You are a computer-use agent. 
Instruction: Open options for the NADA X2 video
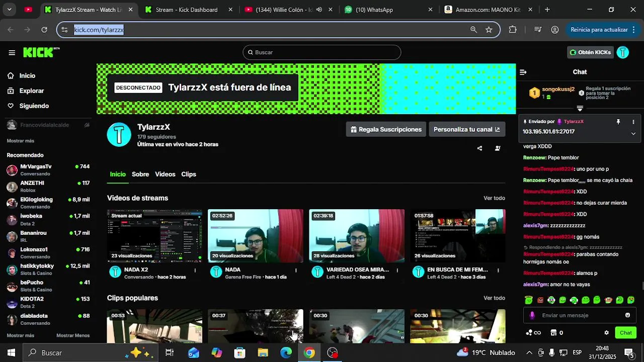click(x=195, y=270)
